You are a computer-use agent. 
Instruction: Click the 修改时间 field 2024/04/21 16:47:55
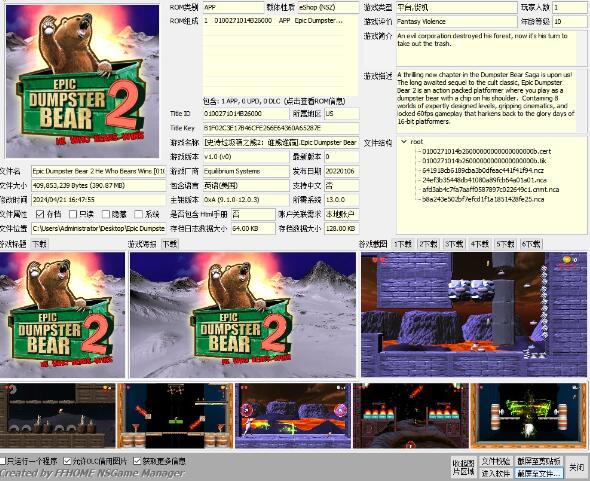click(98, 199)
